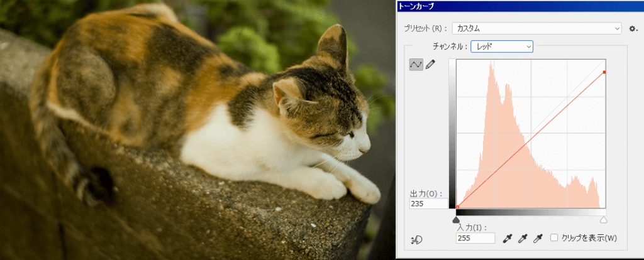The image size is (644, 260).
Task: Click the トーンカーブ dialog title bar
Action: click(519, 6)
